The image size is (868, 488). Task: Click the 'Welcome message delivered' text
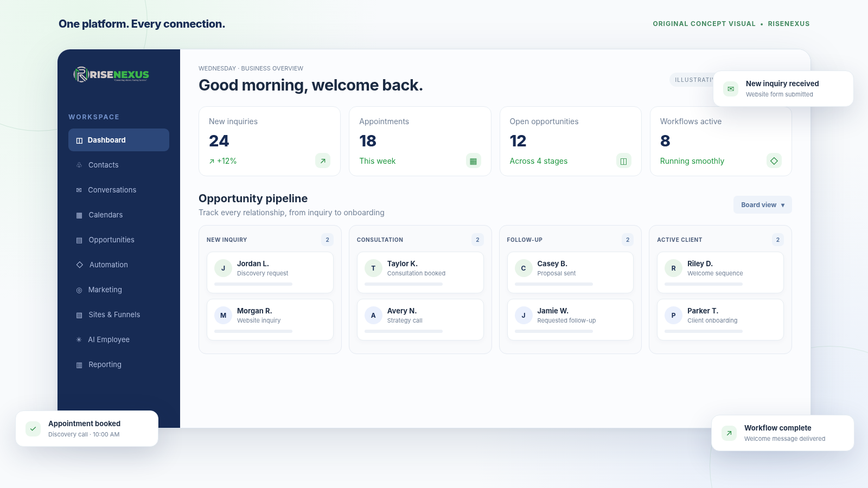(785, 439)
